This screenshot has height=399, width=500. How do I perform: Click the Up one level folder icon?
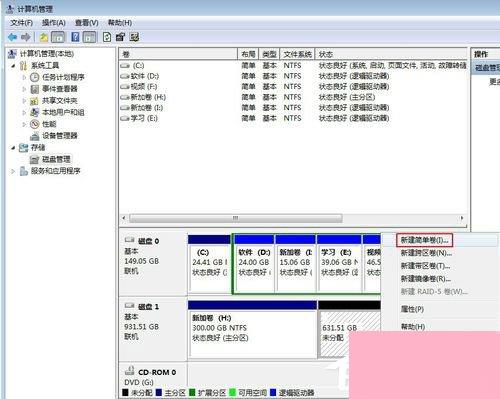(x=44, y=37)
